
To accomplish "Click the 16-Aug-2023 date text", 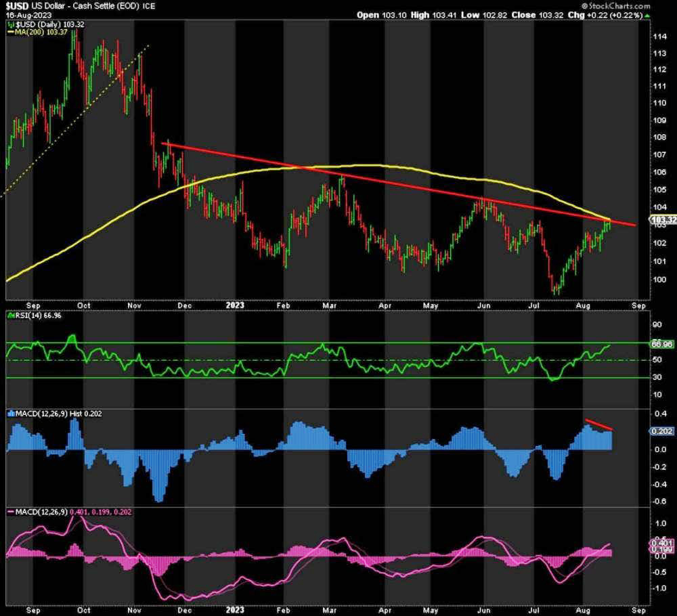I will point(24,14).
